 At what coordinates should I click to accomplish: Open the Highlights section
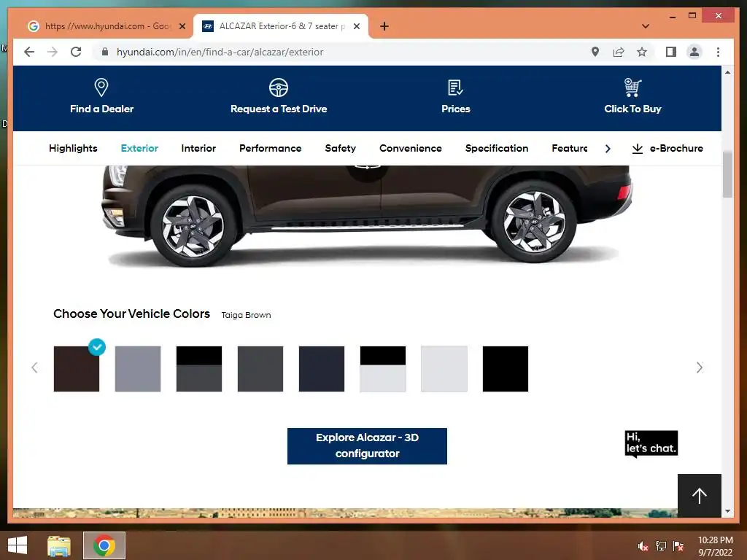[x=73, y=148]
